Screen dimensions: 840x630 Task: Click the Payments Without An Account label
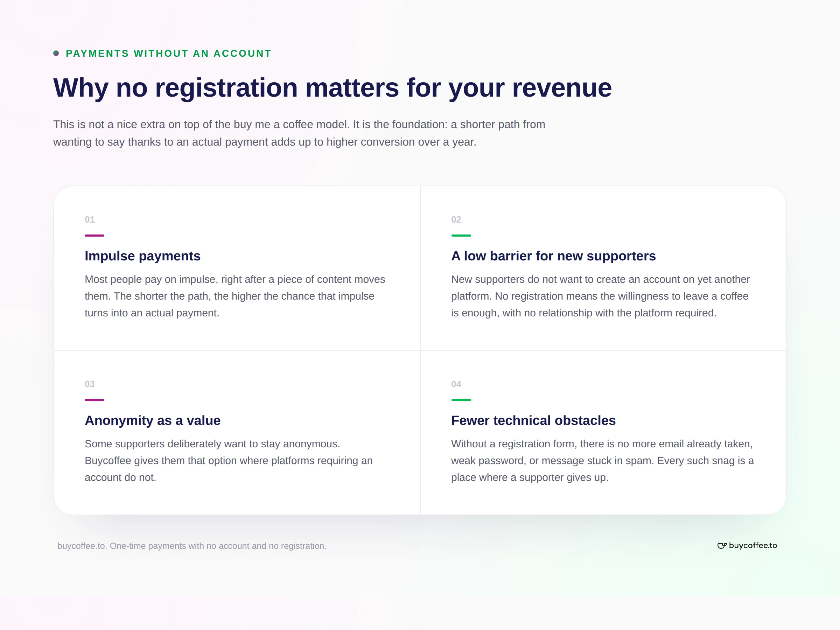click(169, 54)
